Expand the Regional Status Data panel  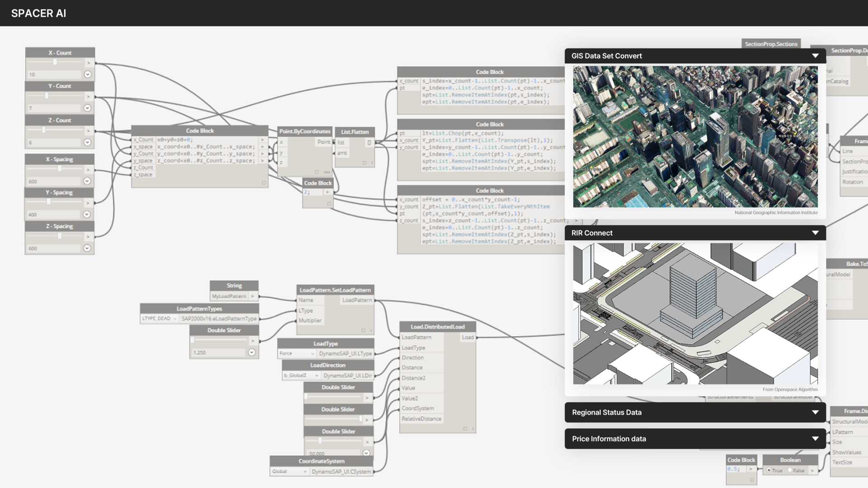(815, 413)
